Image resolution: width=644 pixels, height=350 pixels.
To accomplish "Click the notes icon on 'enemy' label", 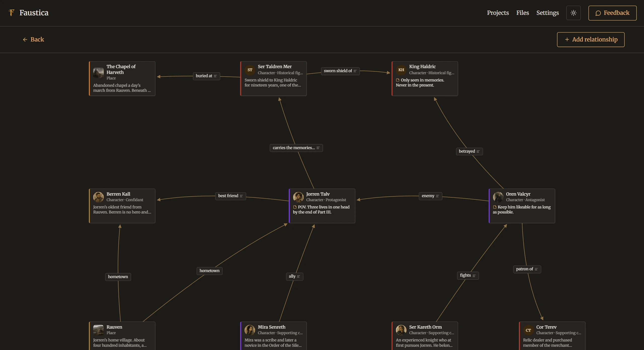I will 437,196.
